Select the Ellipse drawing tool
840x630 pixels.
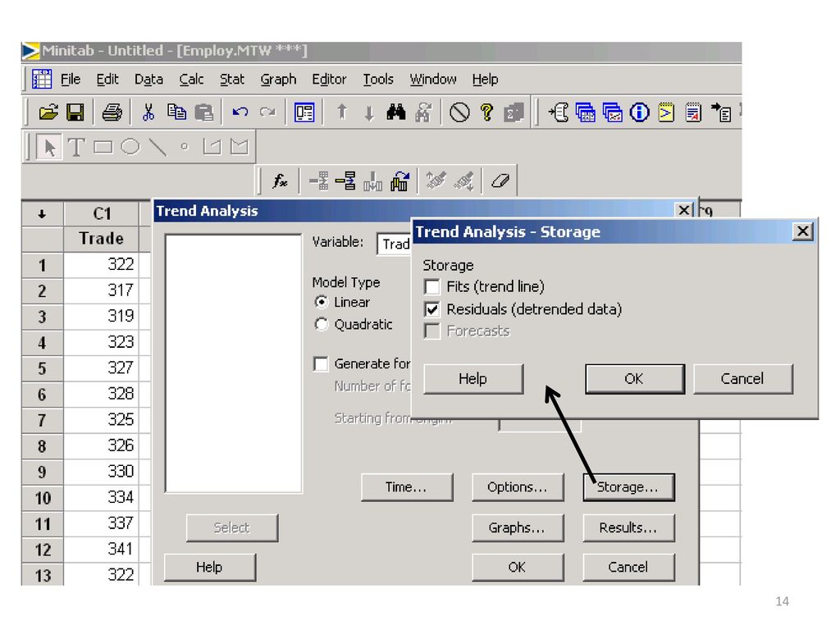pyautogui.click(x=130, y=147)
